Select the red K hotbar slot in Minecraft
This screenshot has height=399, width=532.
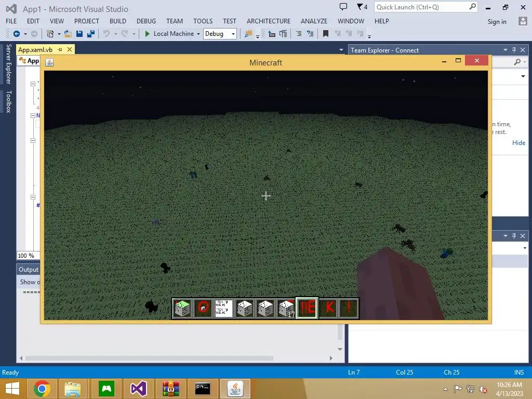329,309
